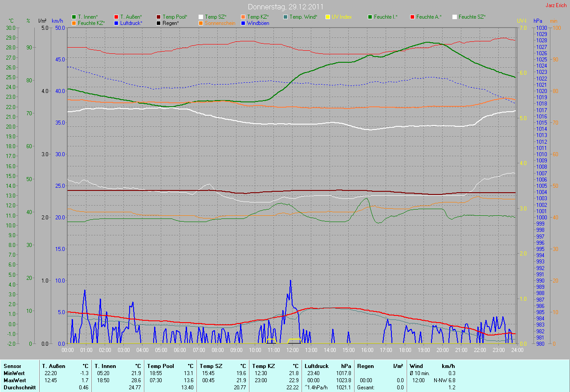Screen dimensions: 570x392
Task: Click the teal Temp. Wind legend square
Action: pyautogui.click(x=285, y=17)
